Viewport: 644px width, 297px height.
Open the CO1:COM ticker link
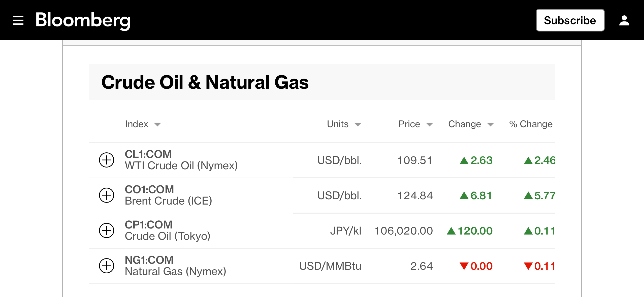[x=149, y=189]
